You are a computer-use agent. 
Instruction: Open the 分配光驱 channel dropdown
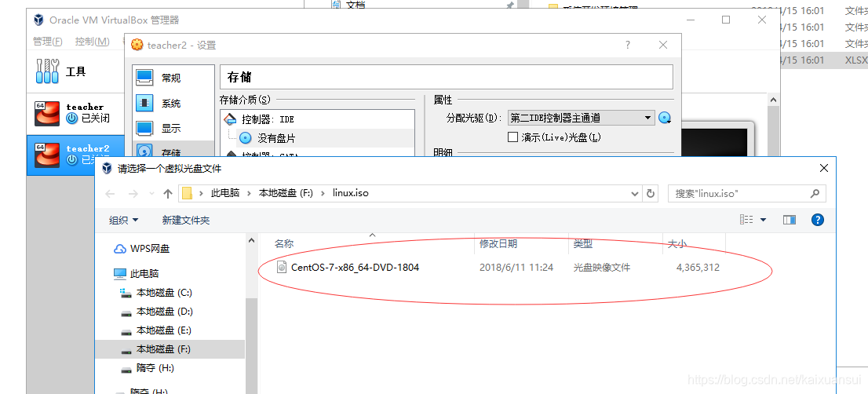click(582, 118)
